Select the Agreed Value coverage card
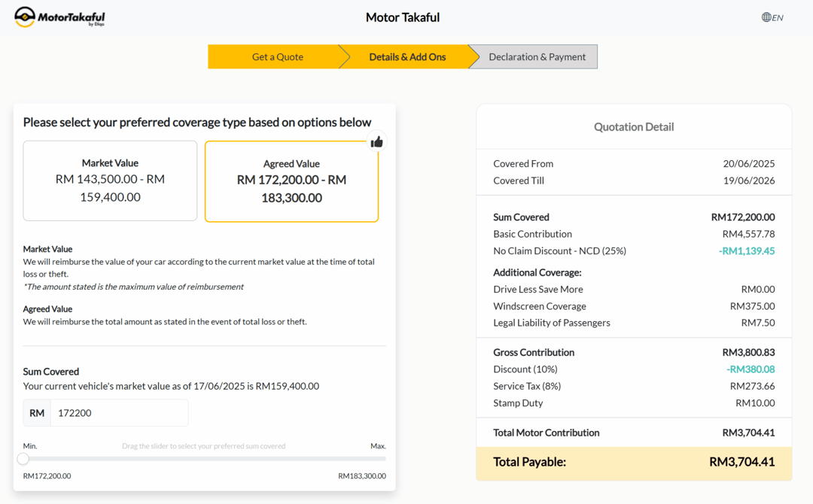This screenshot has height=504, width=813. (x=291, y=181)
